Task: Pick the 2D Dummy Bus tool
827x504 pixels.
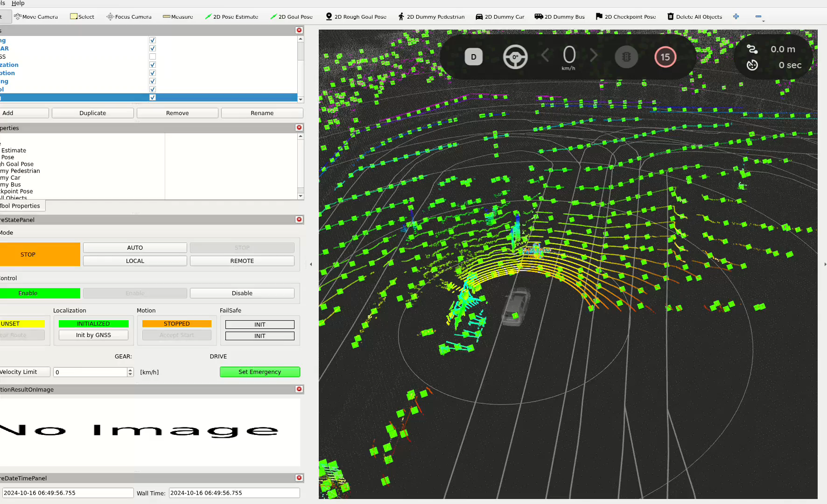Action: pos(559,17)
